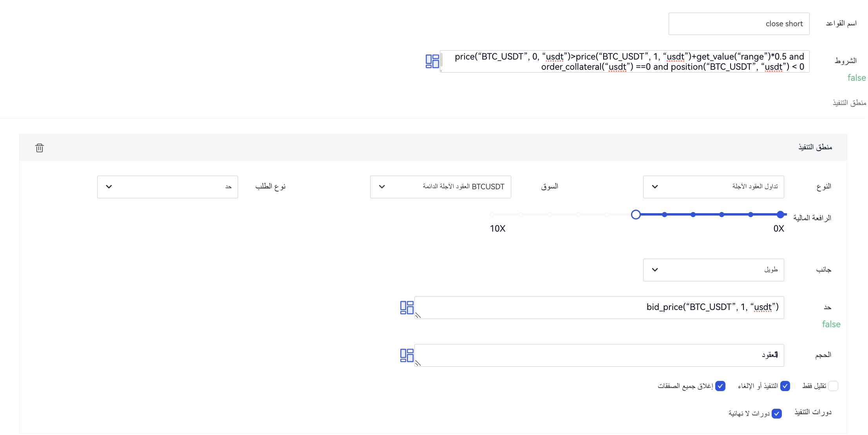The height and width of the screenshot is (435, 868).
Task: Uncheck التنفيذ أو الإلغاء (fill or kill) checkbox
Action: point(785,386)
